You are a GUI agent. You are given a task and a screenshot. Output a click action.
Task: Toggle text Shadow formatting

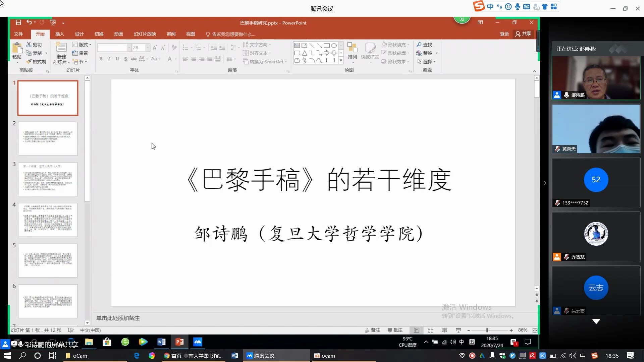[x=125, y=59]
